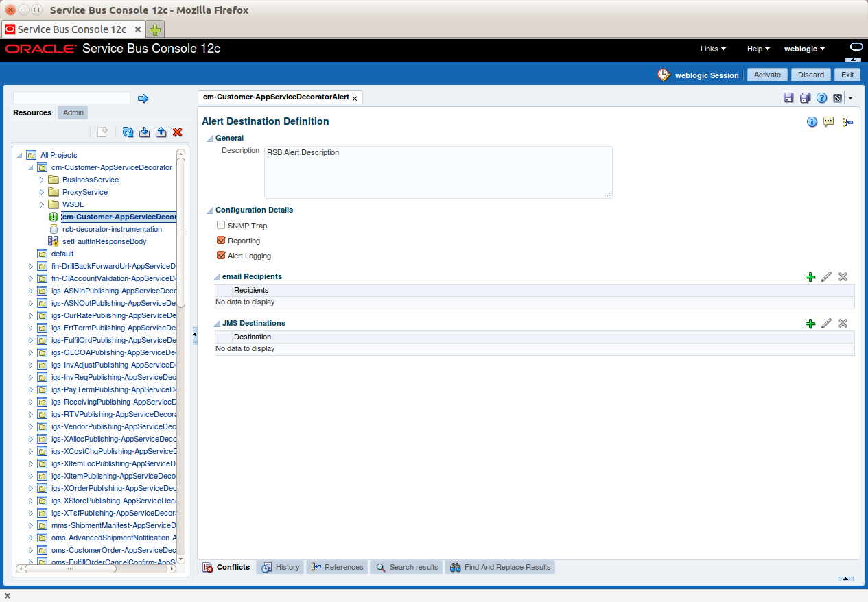Click the weblogic Session clock icon
Image resolution: width=868 pixels, height=602 pixels.
coord(664,75)
